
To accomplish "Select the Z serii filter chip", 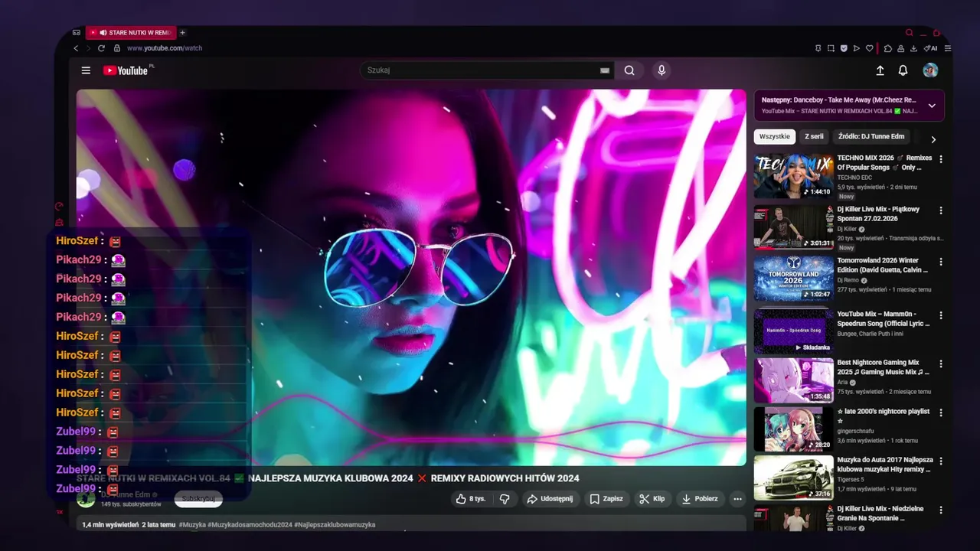I will 814,137.
